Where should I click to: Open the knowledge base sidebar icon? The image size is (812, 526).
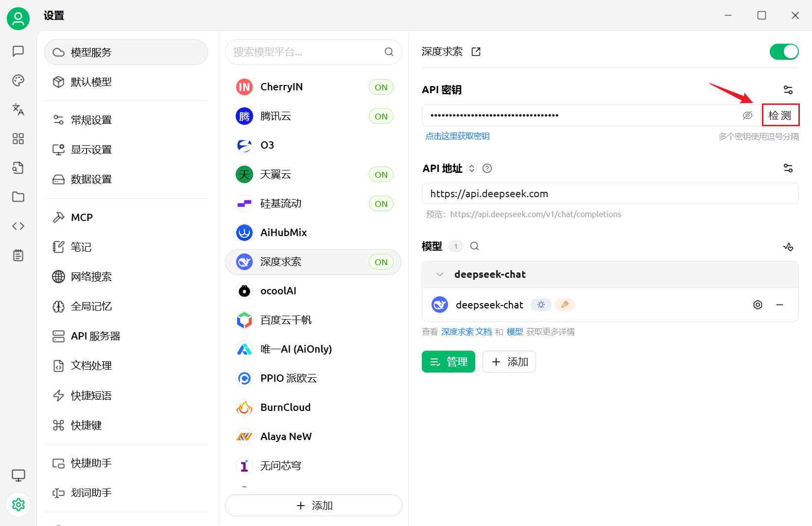click(18, 168)
